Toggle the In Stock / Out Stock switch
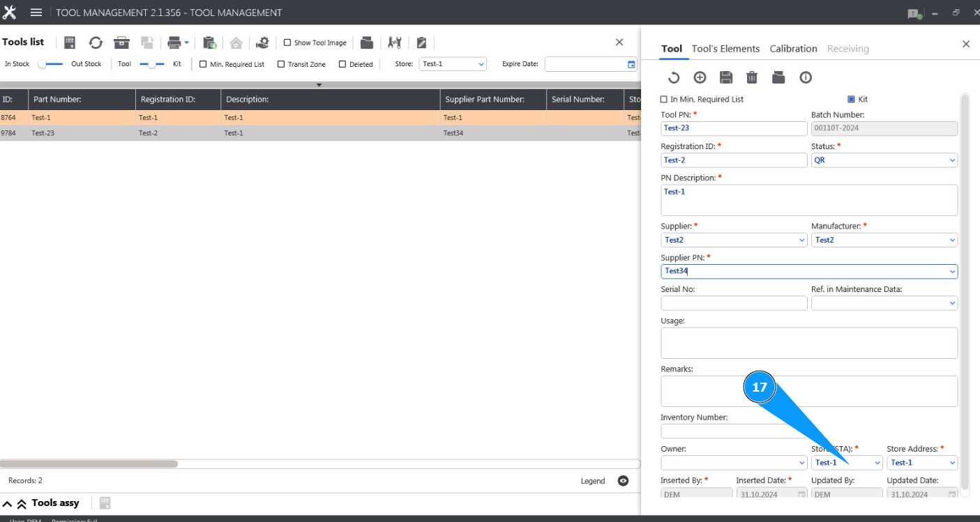The width and height of the screenshot is (980, 522). pyautogui.click(x=50, y=64)
